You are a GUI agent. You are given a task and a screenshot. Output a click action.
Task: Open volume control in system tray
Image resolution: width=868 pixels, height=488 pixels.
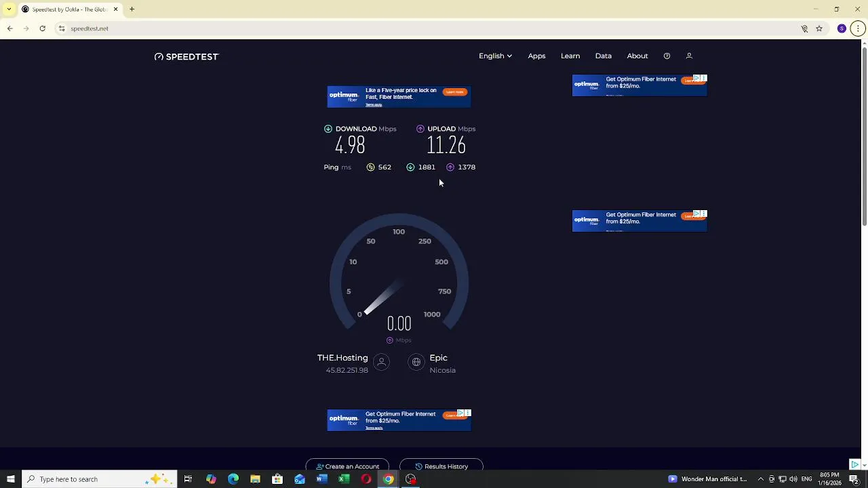793,479
